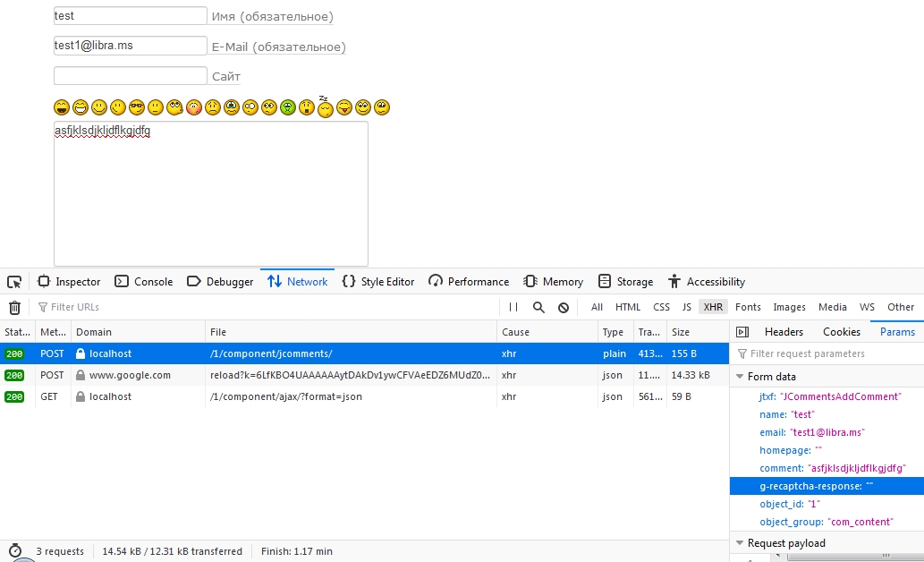Open the Debugger tab

[220, 282]
